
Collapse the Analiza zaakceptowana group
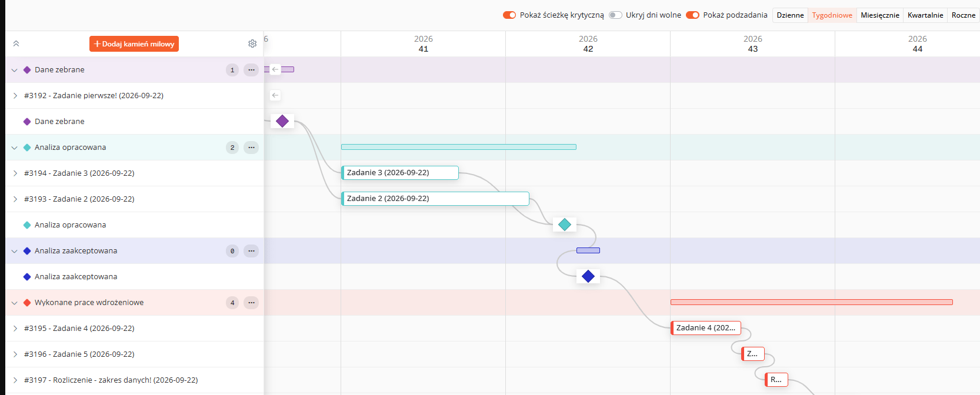15,251
